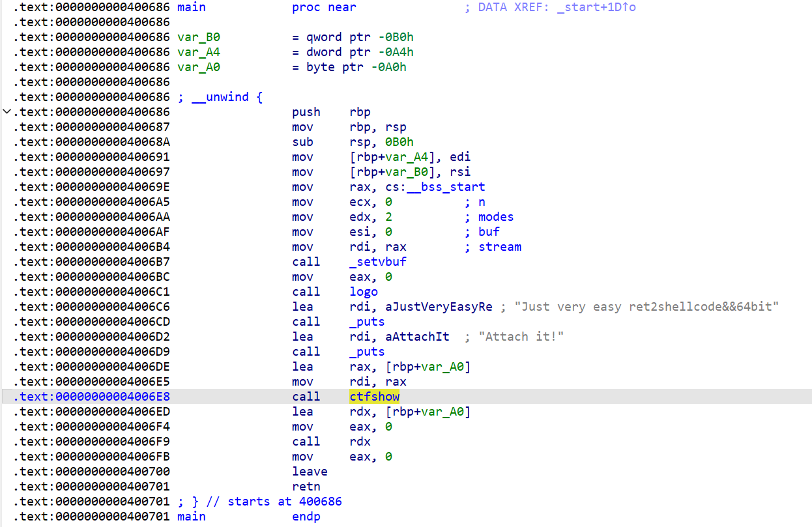Collapse the function using the chevron beside push rbp

click(x=7, y=112)
